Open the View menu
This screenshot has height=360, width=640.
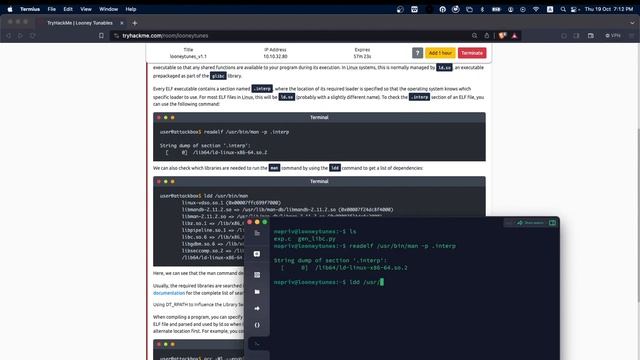pos(86,9)
